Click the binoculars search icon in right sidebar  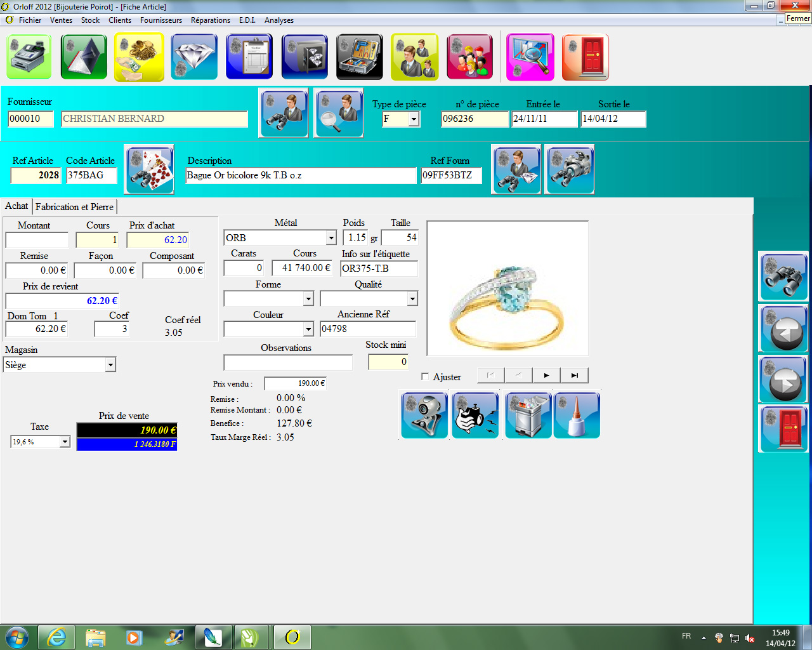(x=783, y=276)
